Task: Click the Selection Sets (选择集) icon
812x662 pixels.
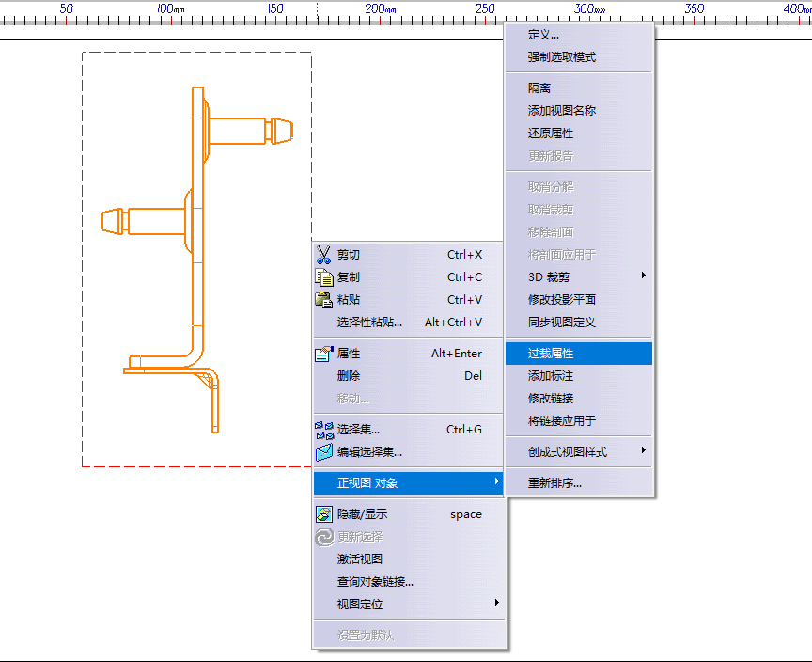Action: click(x=324, y=430)
